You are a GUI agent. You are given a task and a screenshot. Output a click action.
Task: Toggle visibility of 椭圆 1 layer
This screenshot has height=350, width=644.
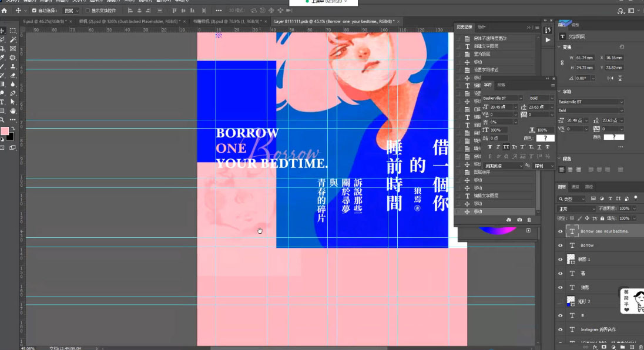560,260
